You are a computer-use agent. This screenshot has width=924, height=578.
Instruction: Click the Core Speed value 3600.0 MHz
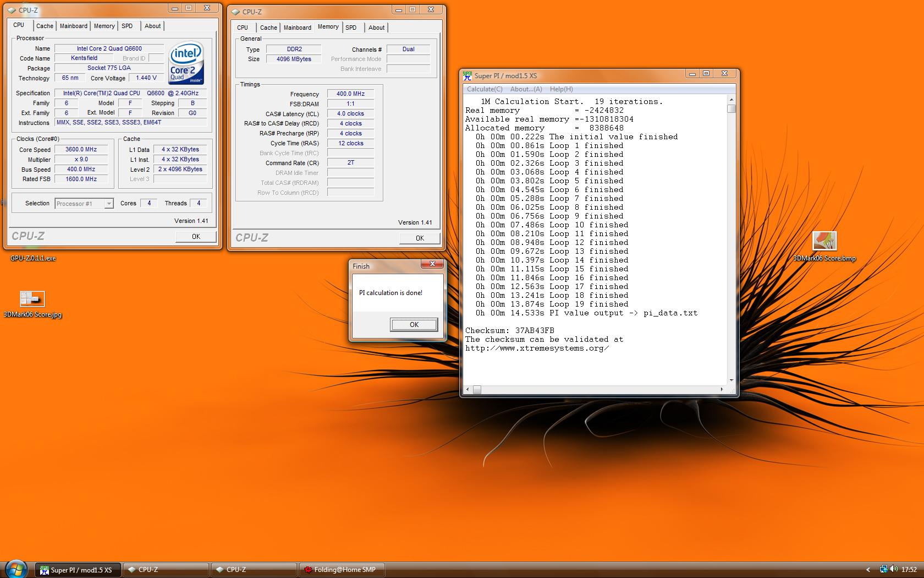[81, 149]
